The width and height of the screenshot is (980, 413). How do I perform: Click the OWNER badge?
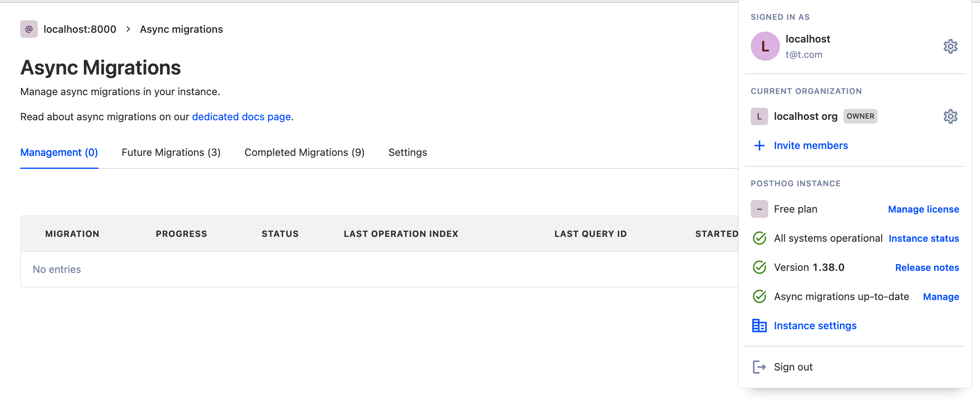pyautogui.click(x=861, y=116)
